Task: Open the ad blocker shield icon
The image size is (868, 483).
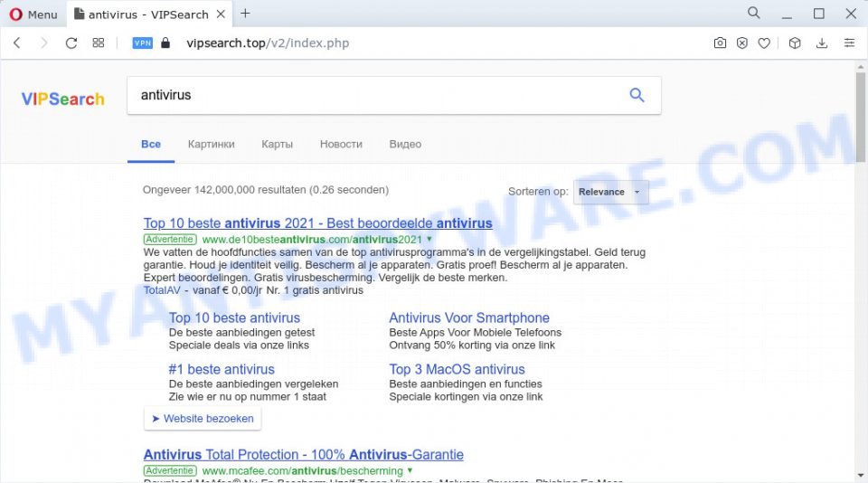Action: (x=741, y=43)
